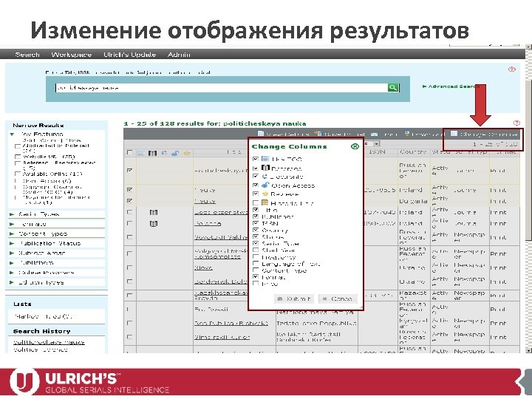Screen dimensions: 532x399
Task: Check the Website URL key feature filter
Action: pyautogui.click(x=17, y=157)
